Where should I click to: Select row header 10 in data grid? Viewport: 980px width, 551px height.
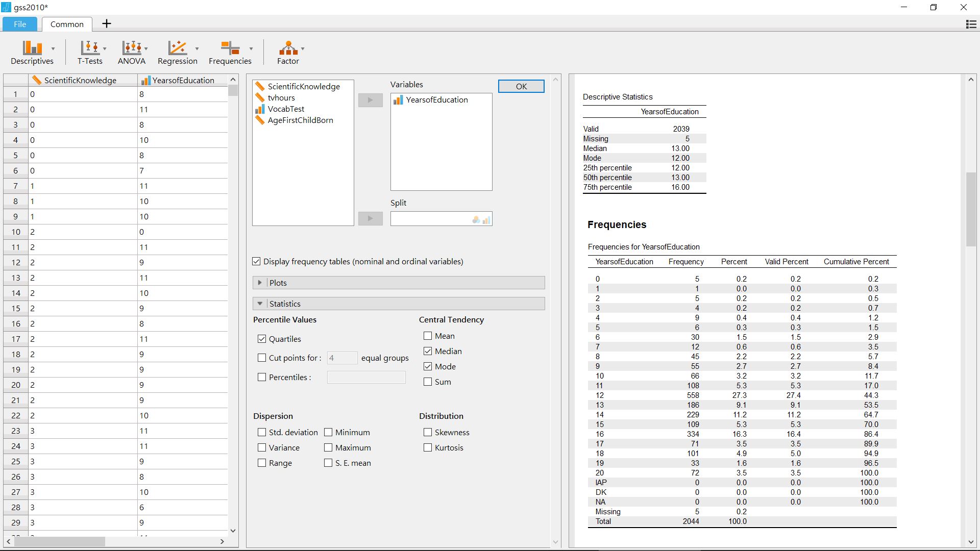pyautogui.click(x=16, y=232)
